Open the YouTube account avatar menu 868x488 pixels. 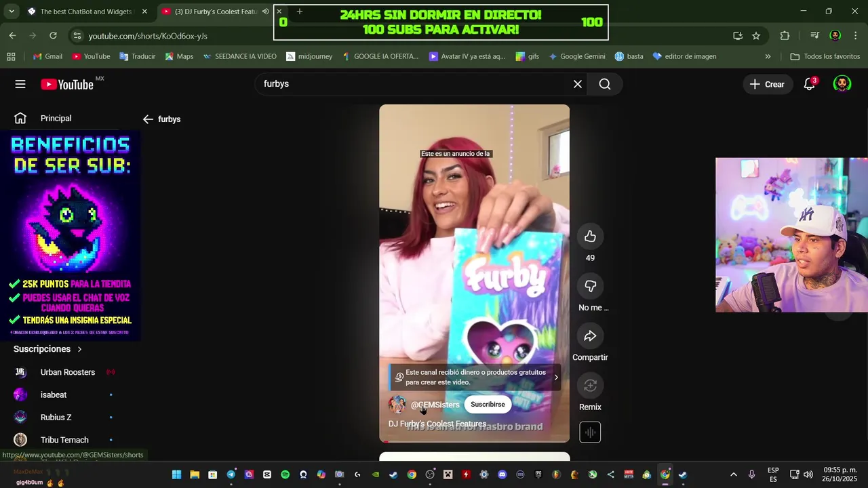(842, 84)
